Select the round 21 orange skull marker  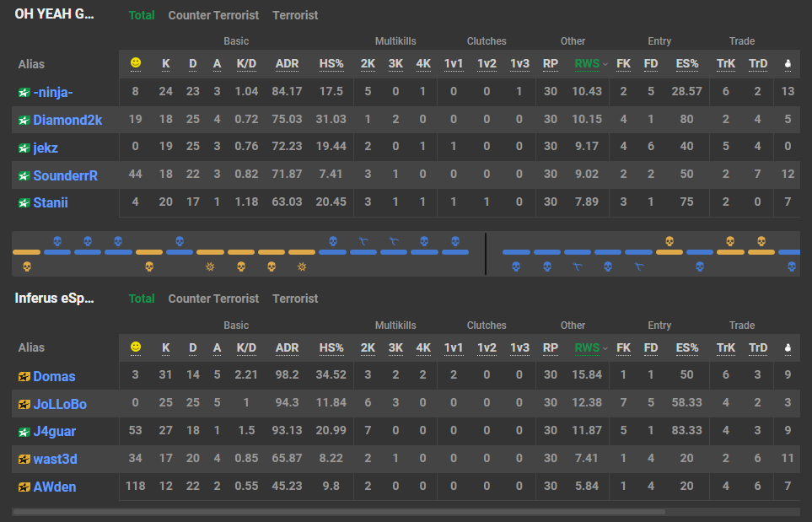point(669,241)
